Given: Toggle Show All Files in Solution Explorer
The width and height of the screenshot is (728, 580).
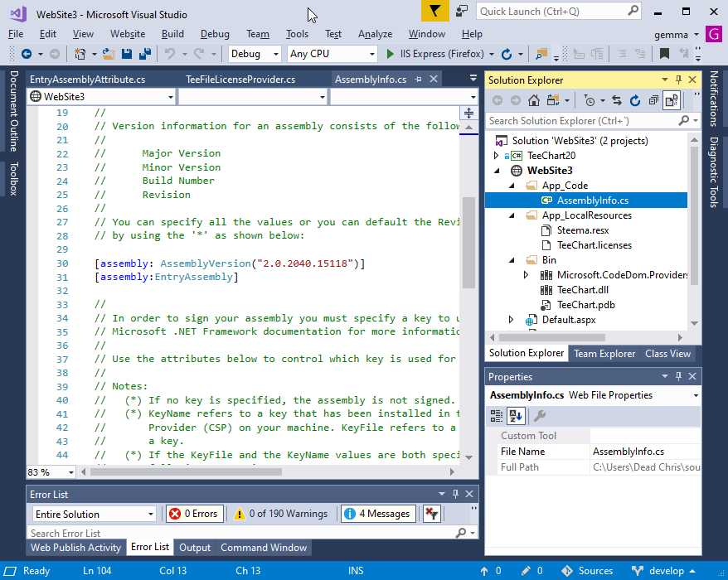Looking at the screenshot, I should pos(672,100).
